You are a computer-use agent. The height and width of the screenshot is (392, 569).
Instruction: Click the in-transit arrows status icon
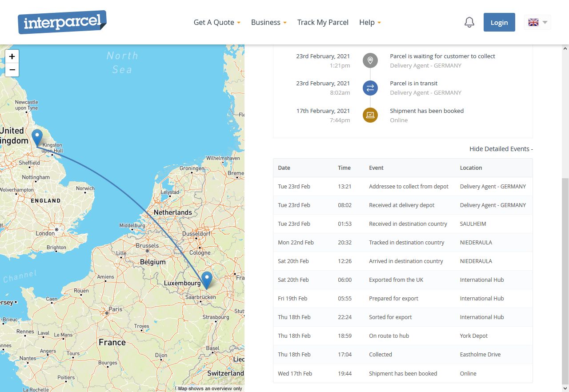point(370,88)
